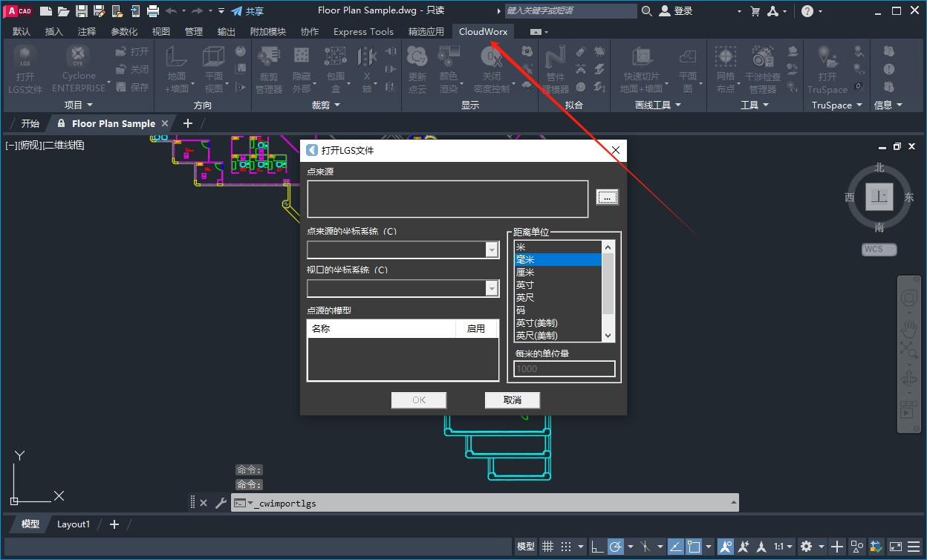This screenshot has width=927, height=560.
Task: Toggle Clean Screen icon in status bar
Action: [x=895, y=546]
